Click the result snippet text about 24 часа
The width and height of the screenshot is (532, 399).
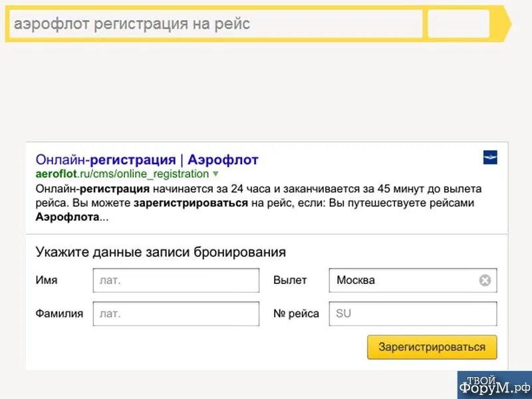pyautogui.click(x=258, y=203)
